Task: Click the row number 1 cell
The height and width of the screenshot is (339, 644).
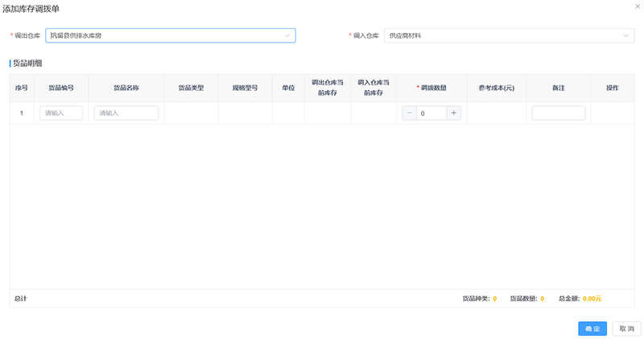Action: (x=22, y=113)
